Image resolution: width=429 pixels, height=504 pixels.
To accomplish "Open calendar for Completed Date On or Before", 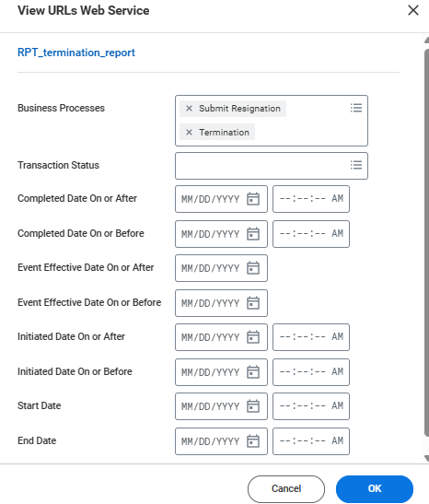I will [x=253, y=234].
